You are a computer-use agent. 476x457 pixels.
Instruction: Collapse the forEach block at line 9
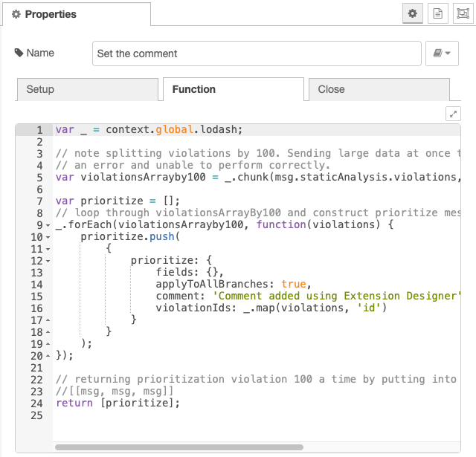[48, 225]
